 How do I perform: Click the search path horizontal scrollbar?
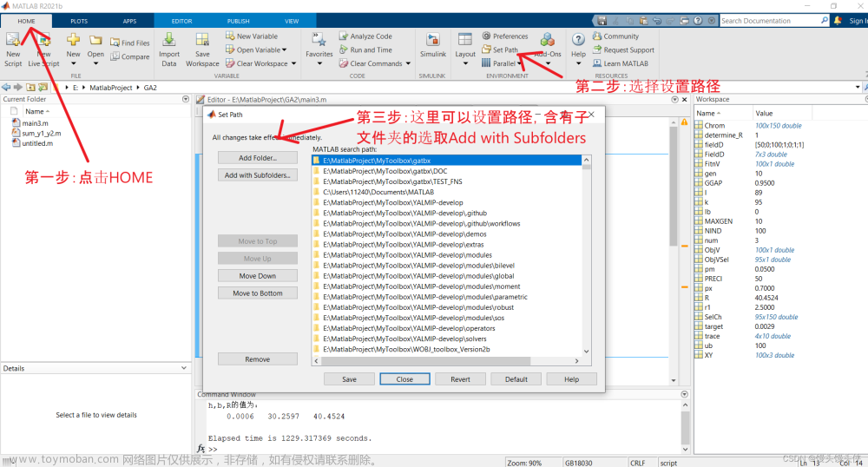426,361
